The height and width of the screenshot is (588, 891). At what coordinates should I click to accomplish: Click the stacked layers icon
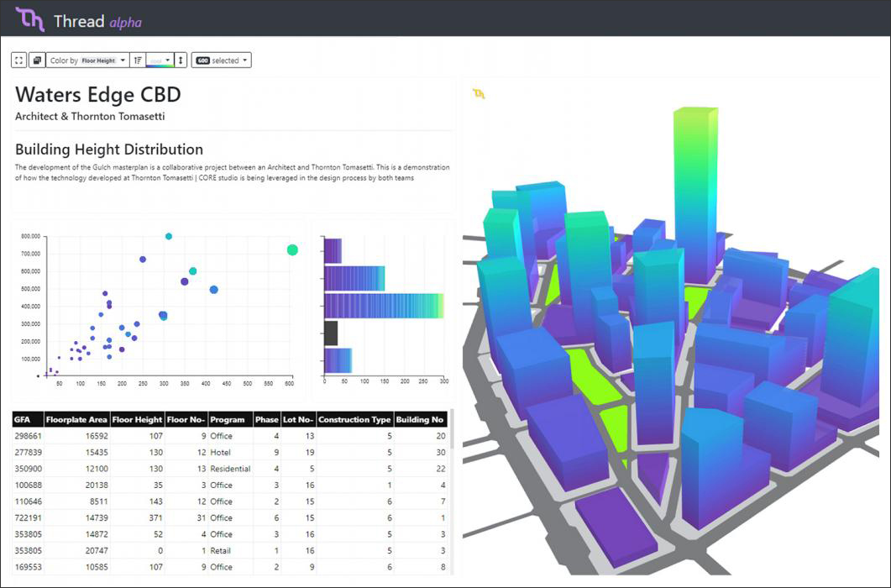click(37, 60)
